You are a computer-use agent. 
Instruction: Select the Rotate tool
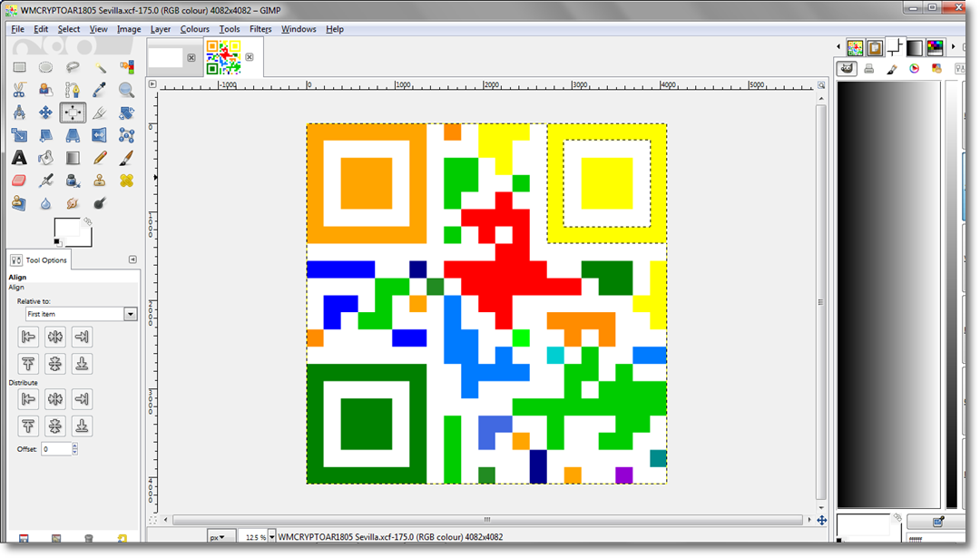(127, 113)
